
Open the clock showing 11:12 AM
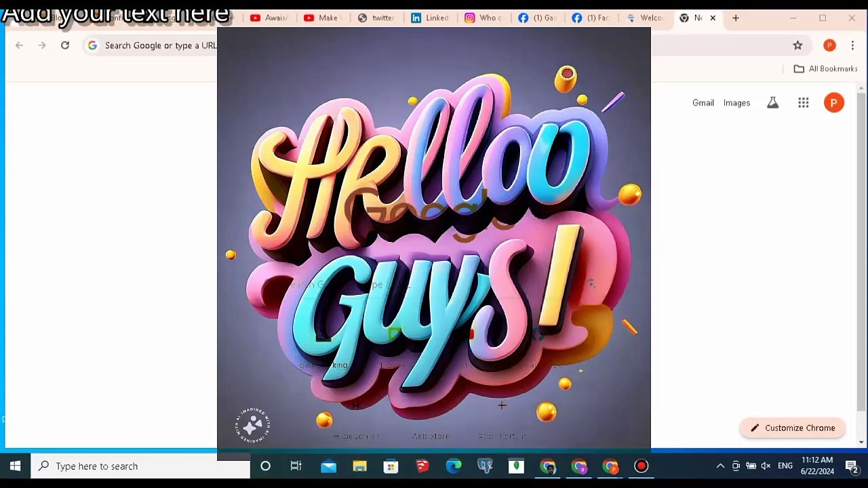pyautogui.click(x=817, y=466)
